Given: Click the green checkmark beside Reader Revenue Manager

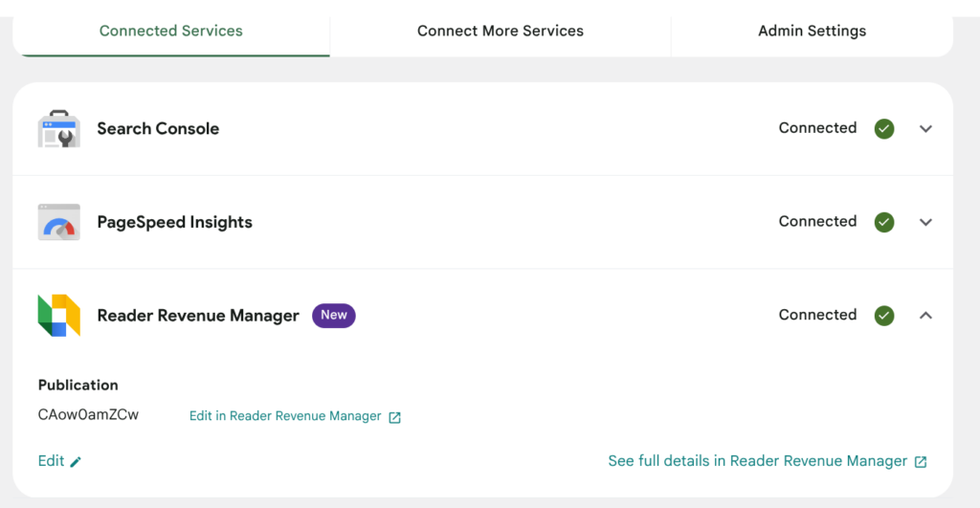Looking at the screenshot, I should [883, 316].
